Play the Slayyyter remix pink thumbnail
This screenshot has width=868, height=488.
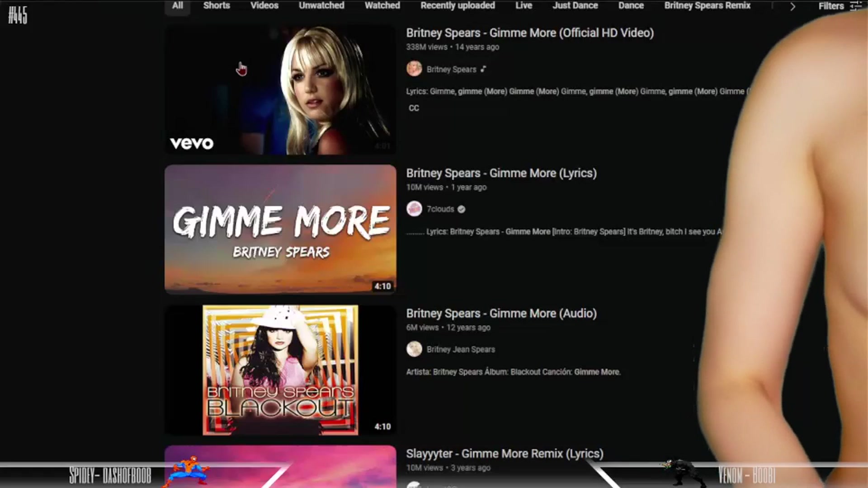tap(280, 466)
